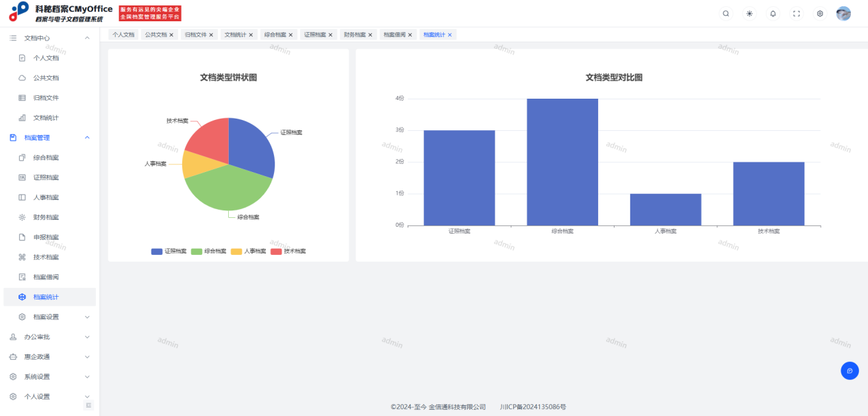The image size is (868, 416).
Task: Close the active 档案统计 tab
Action: coord(449,34)
